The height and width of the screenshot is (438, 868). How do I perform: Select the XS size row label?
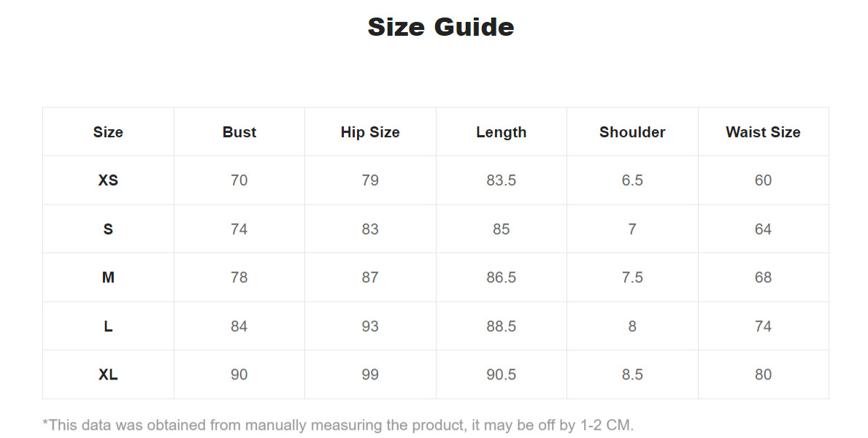[108, 180]
